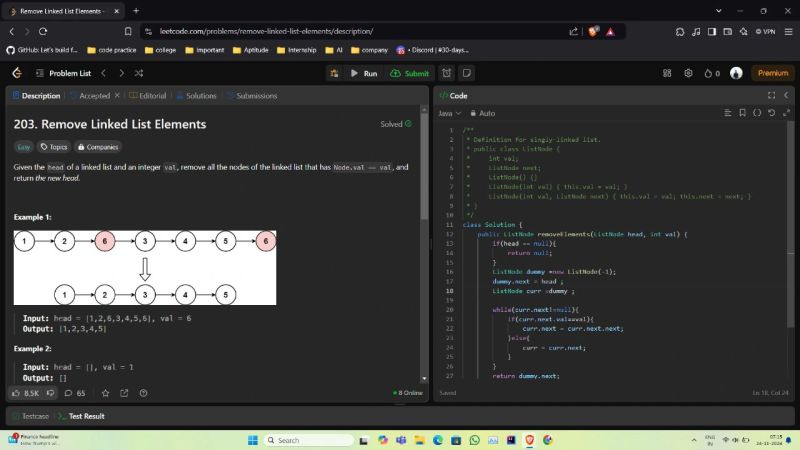This screenshot has height=450, width=800.
Task: Click the format code braces icon
Action: coord(757,113)
